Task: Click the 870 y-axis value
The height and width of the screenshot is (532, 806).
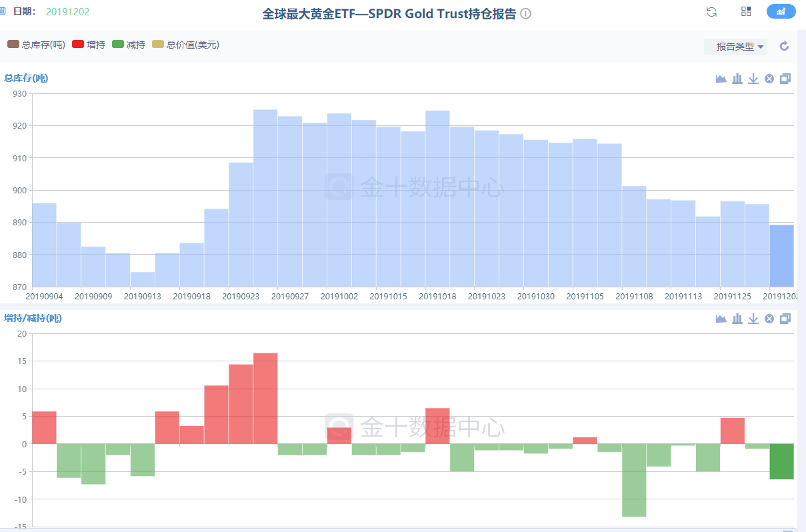Action: (x=20, y=287)
